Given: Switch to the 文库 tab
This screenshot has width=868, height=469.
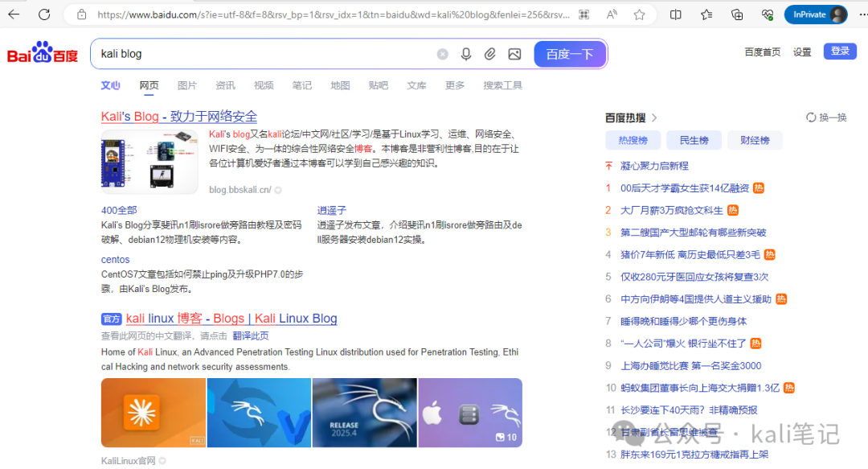Looking at the screenshot, I should (416, 85).
